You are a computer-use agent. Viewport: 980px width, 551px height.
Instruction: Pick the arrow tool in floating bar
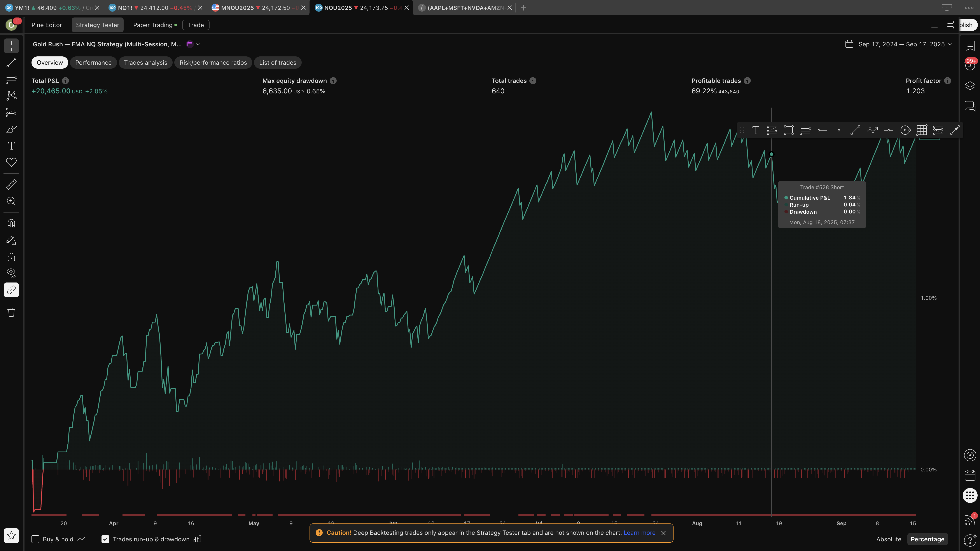point(955,131)
